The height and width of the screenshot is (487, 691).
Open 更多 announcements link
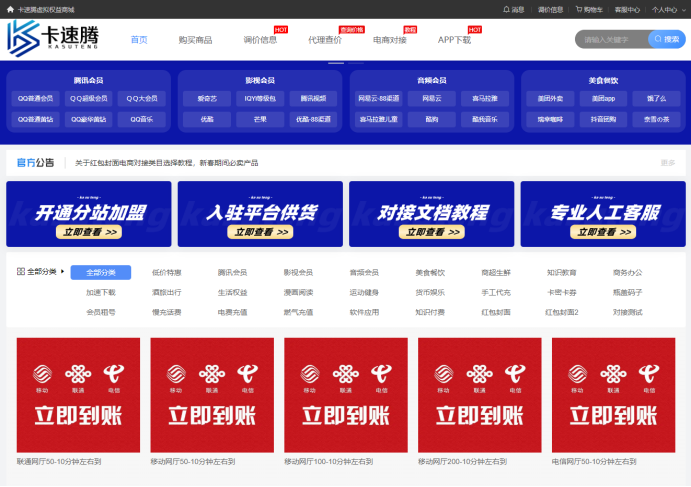pos(667,163)
